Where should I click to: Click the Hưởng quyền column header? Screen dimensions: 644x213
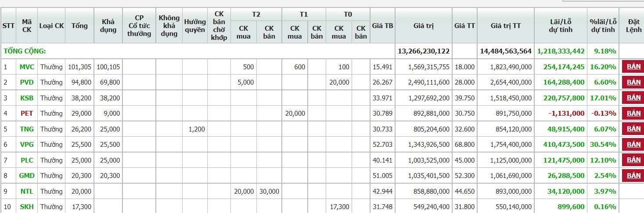pos(195,25)
